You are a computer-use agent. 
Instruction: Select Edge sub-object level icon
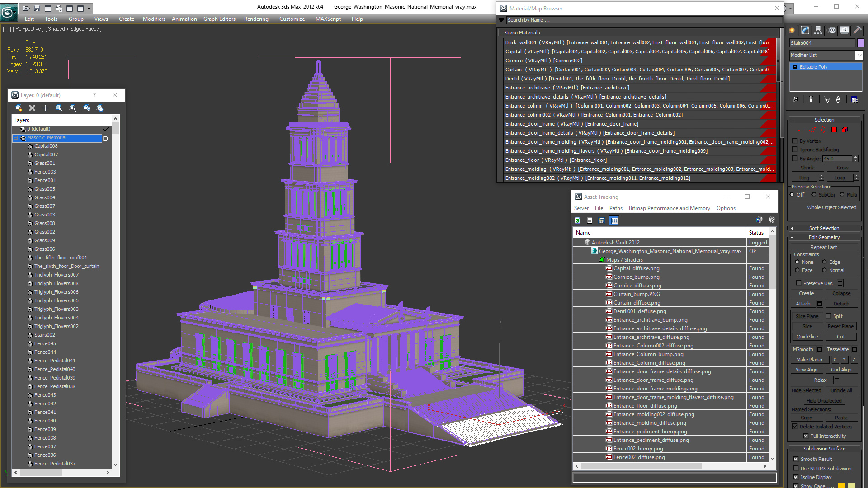(x=812, y=130)
